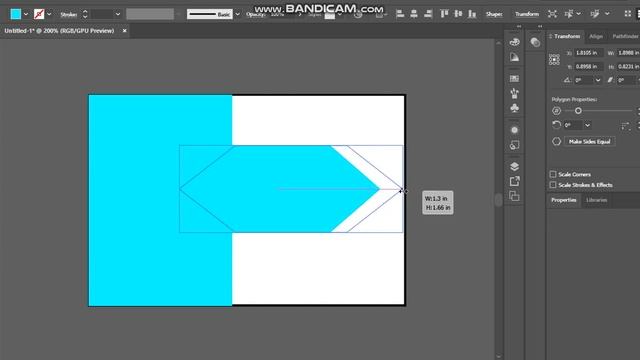
Task: Click the polygon corner type icon
Action: pos(625,126)
